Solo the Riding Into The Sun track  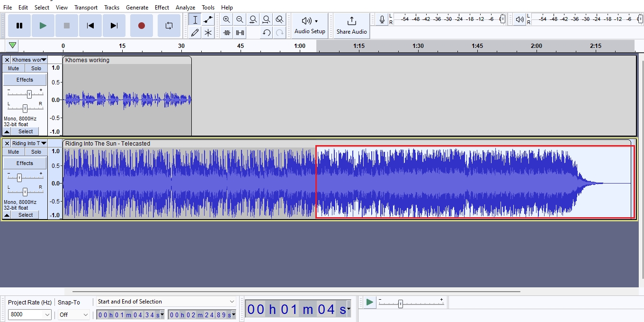point(36,152)
